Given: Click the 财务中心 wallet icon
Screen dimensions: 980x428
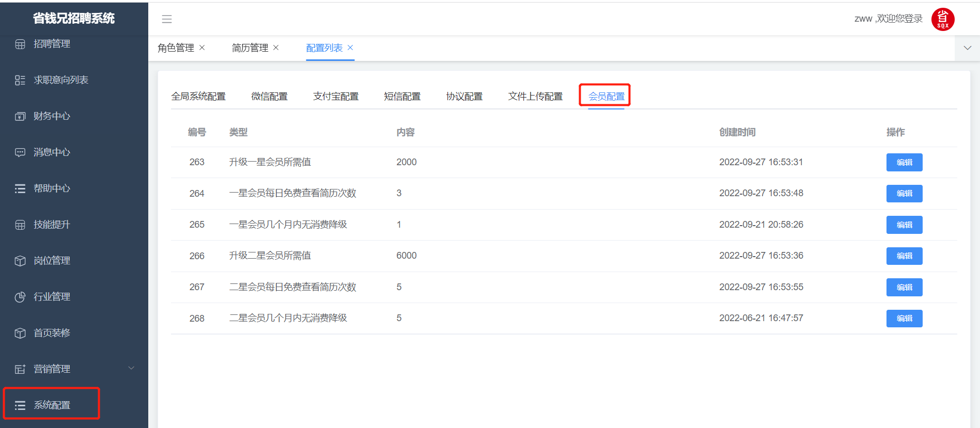Looking at the screenshot, I should (20, 117).
